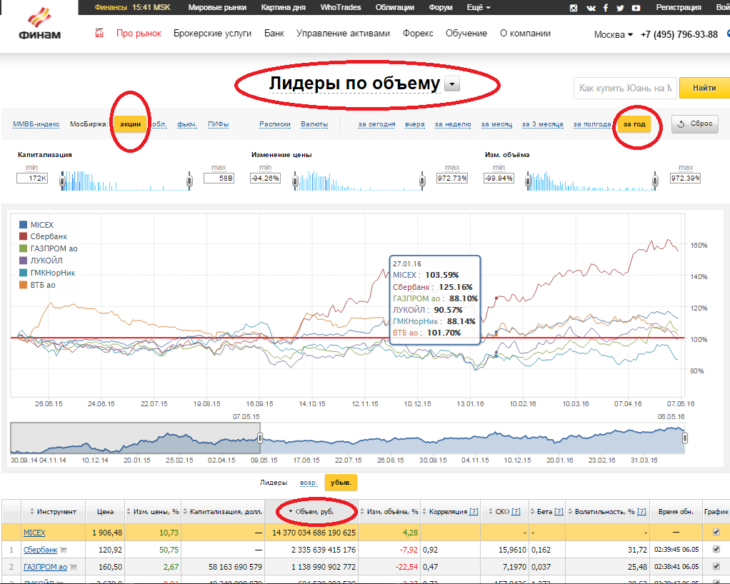Click the search field 'Как купить Юань'

pos(625,88)
